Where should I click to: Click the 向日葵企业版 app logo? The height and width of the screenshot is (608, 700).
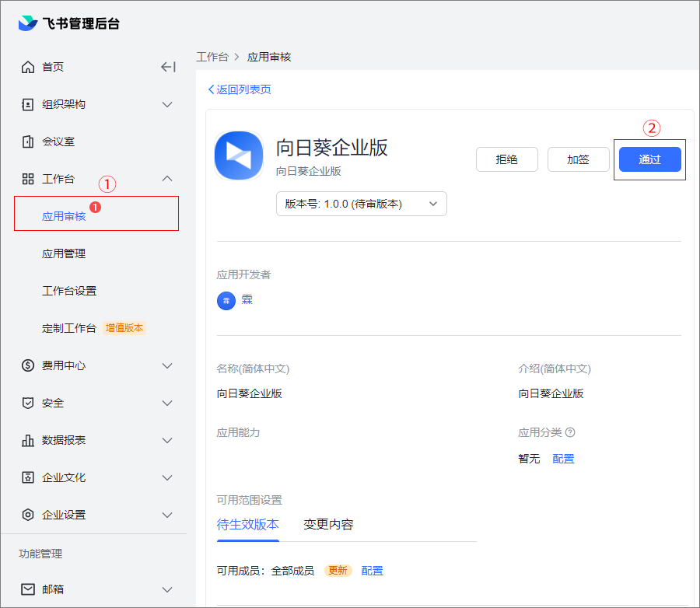pyautogui.click(x=239, y=155)
